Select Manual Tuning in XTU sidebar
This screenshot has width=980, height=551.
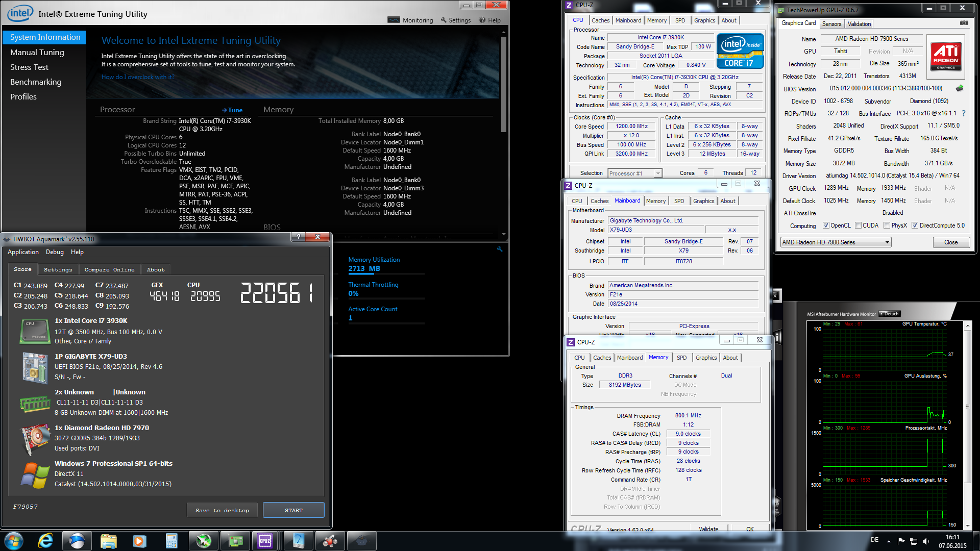[37, 52]
